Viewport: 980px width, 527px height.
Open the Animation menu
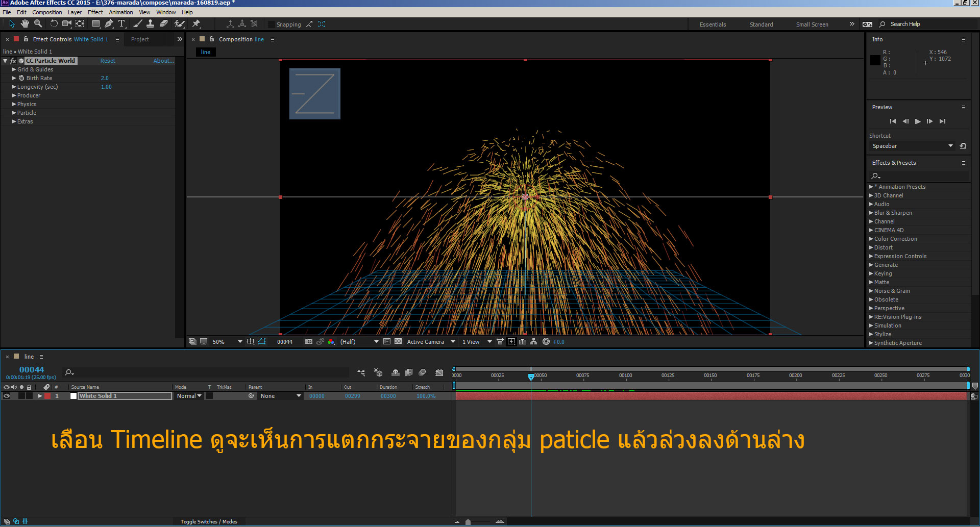[120, 12]
